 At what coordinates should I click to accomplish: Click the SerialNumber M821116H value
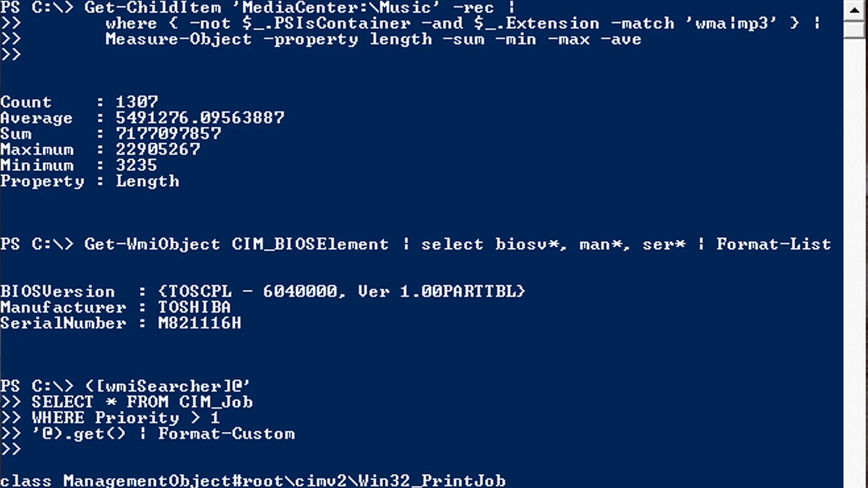pos(199,323)
